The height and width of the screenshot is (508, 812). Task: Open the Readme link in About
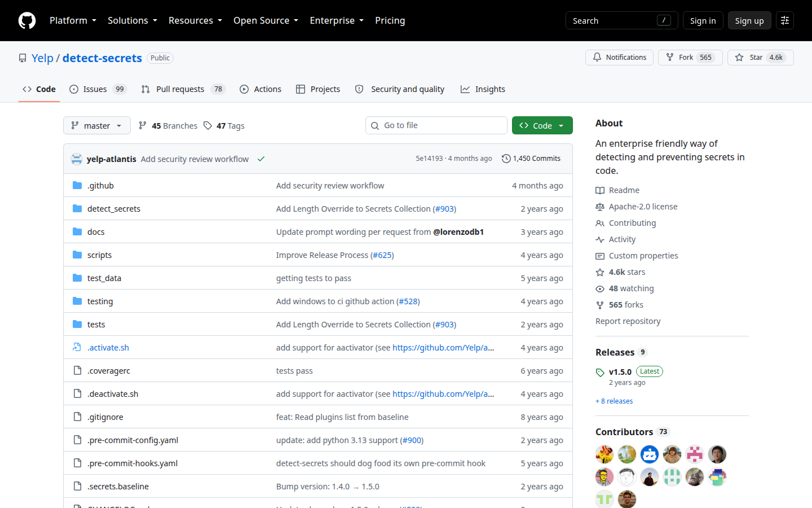pyautogui.click(x=617, y=190)
